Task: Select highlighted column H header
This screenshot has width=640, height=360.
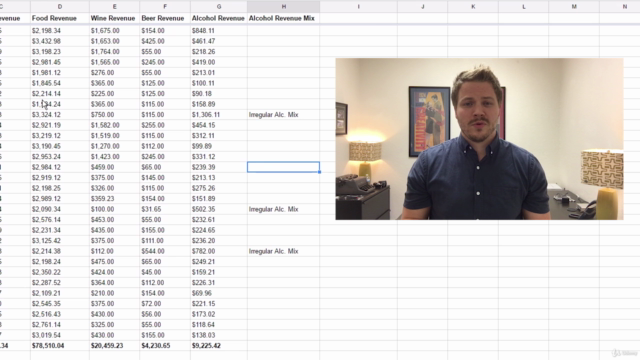Action: 284,7
